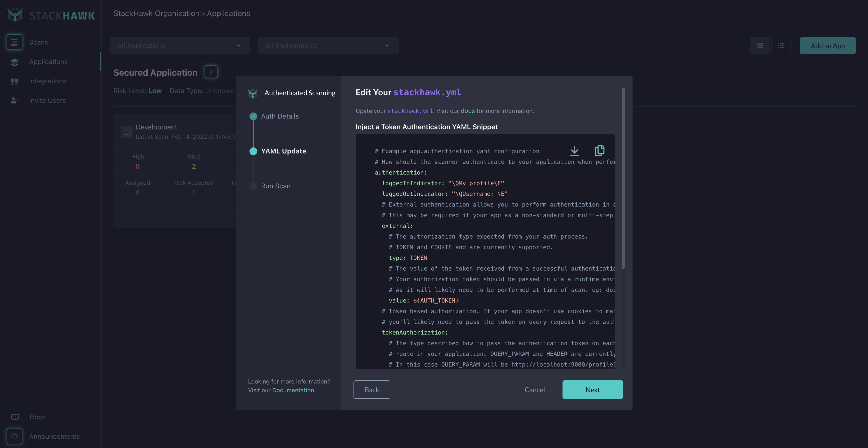Click the Risk Accepted label
868x448 pixels.
194,183
